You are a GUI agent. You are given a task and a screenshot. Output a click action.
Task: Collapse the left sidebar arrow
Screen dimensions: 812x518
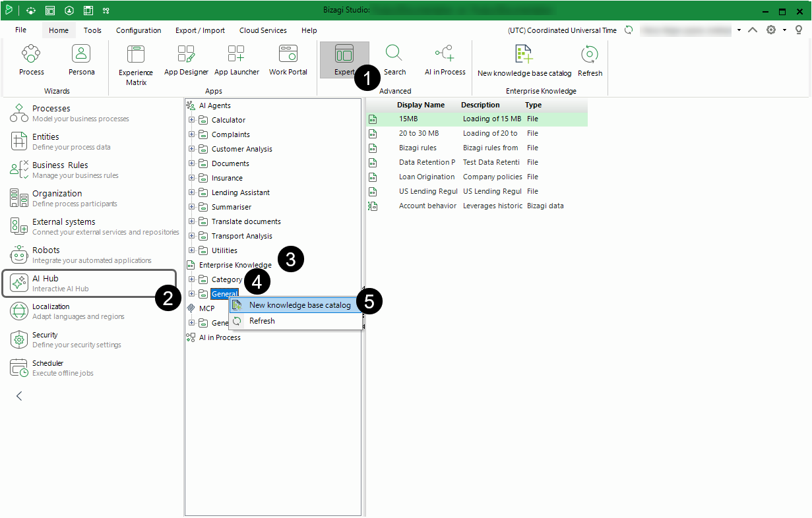(19, 396)
